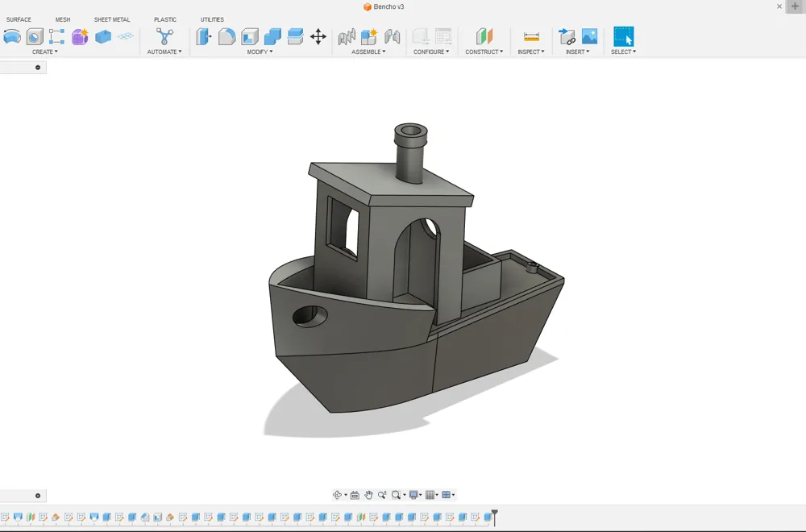This screenshot has width=806, height=532.
Task: Click the New Component icon with star
Action: coord(369,36)
